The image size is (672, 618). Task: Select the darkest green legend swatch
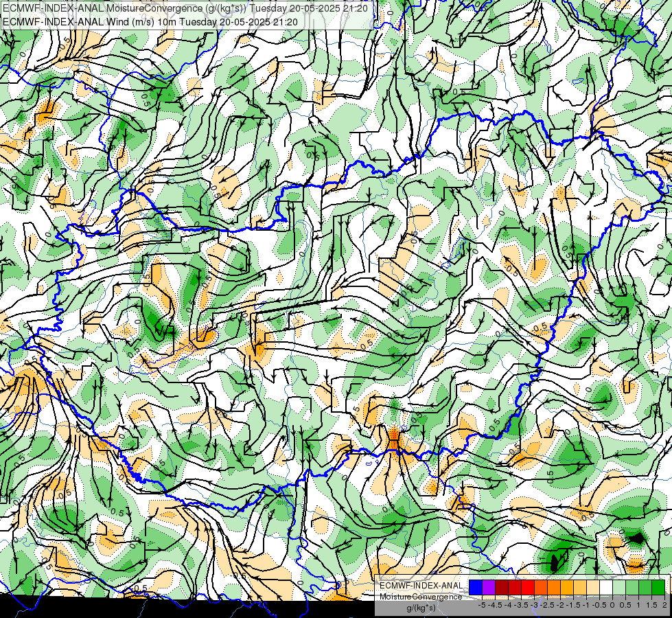coord(658,587)
